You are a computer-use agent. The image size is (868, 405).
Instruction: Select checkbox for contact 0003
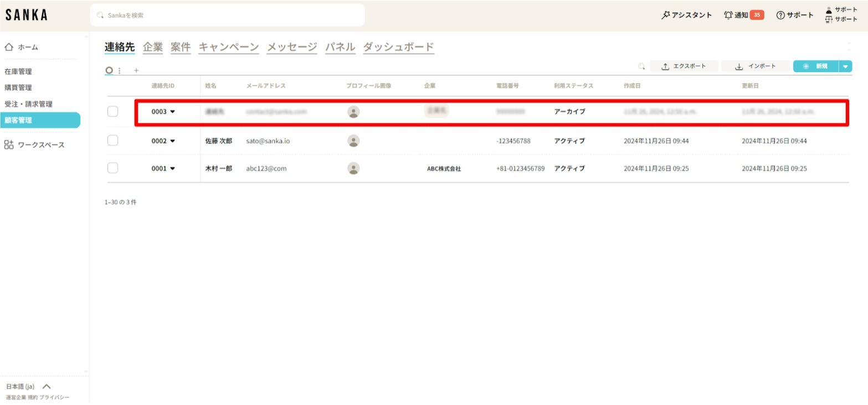tap(112, 111)
